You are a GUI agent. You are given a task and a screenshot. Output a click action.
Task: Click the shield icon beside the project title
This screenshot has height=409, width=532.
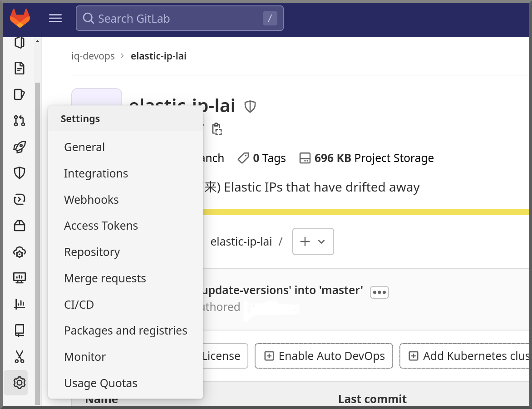(x=250, y=107)
